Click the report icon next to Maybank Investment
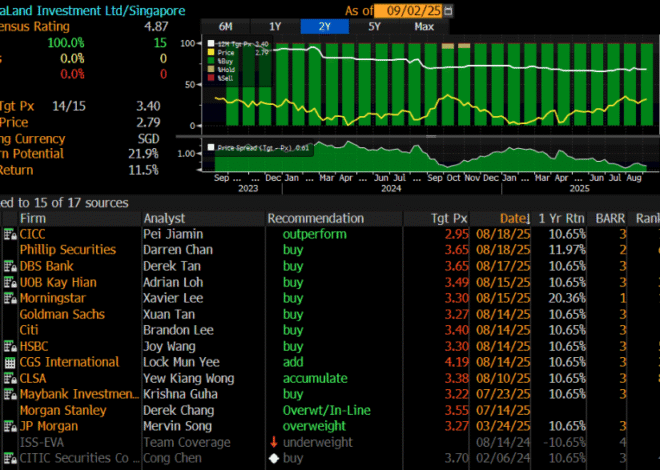This screenshot has width=660, height=470. coord(10,395)
